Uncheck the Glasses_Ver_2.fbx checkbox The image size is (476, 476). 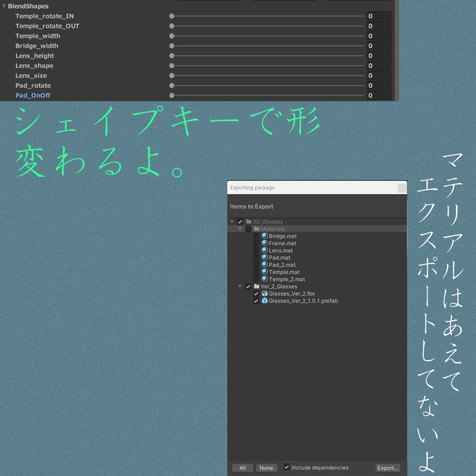pos(256,294)
